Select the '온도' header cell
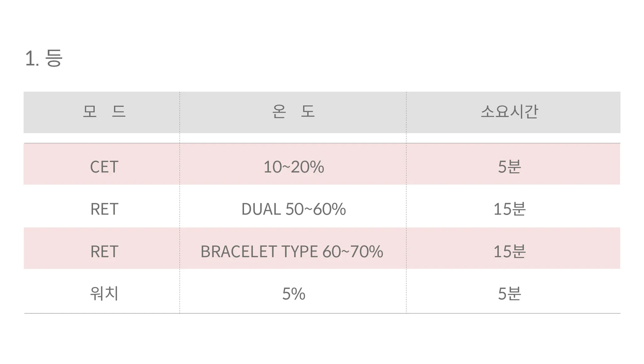The width and height of the screenshot is (644, 364). click(x=293, y=112)
